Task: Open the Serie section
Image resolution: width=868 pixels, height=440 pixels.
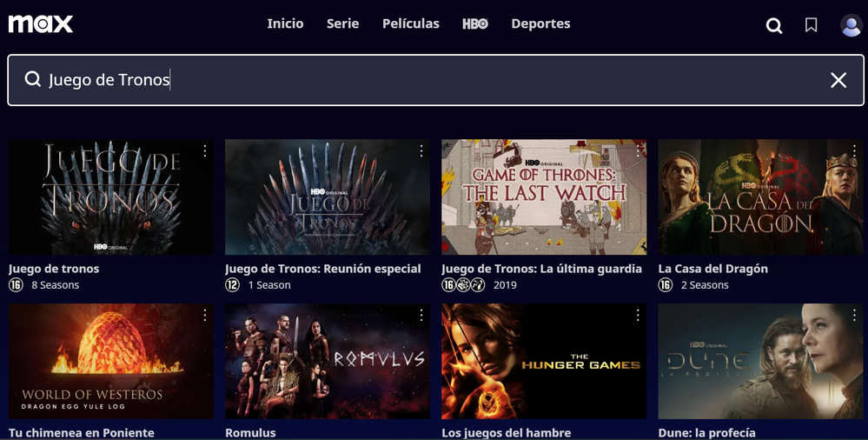Action: 342,23
